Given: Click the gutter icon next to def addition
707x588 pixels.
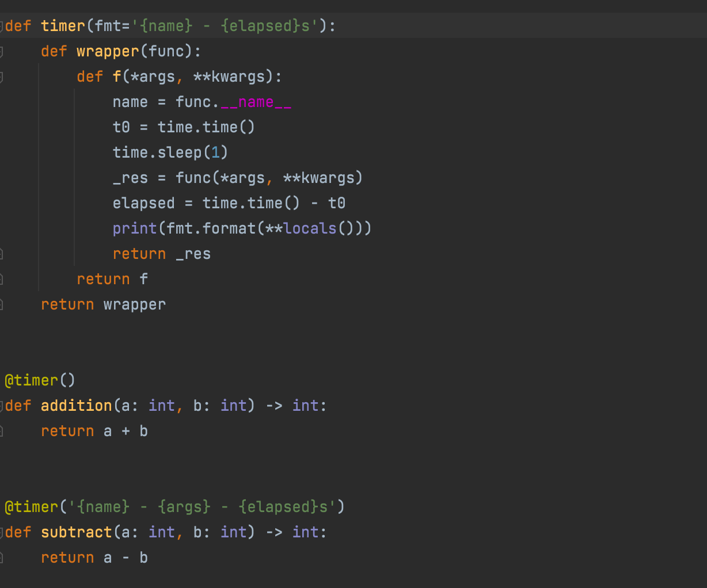Looking at the screenshot, I should pyautogui.click(x=3, y=405).
